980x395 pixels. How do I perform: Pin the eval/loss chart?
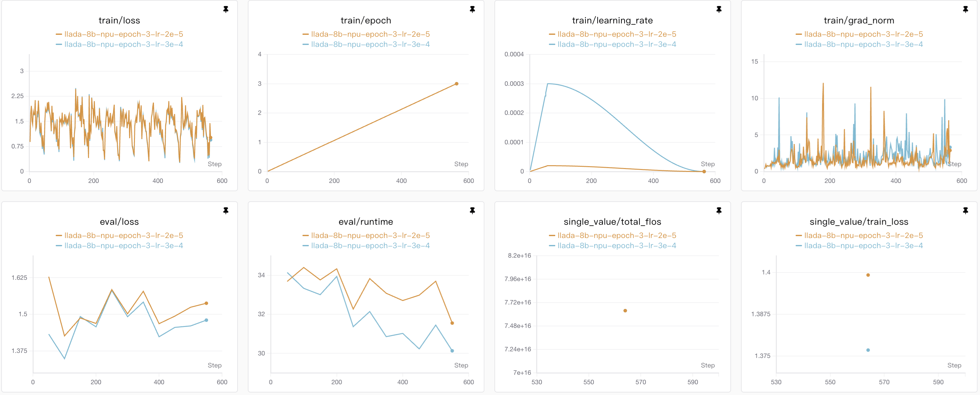click(226, 210)
